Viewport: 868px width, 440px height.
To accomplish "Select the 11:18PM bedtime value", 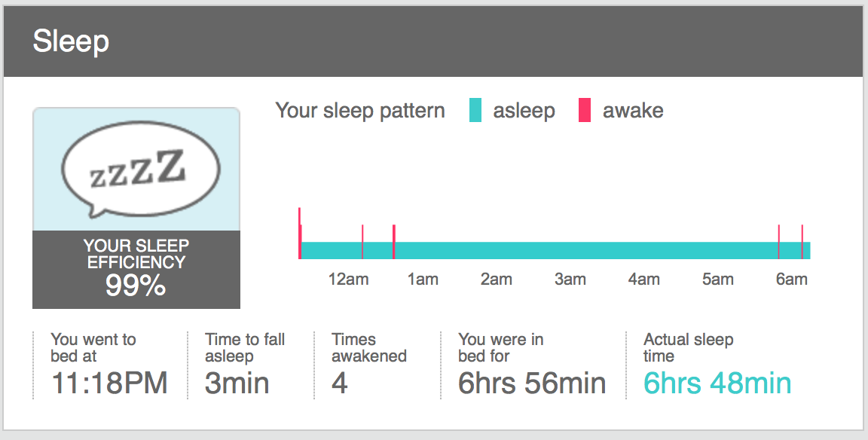I will [x=109, y=383].
